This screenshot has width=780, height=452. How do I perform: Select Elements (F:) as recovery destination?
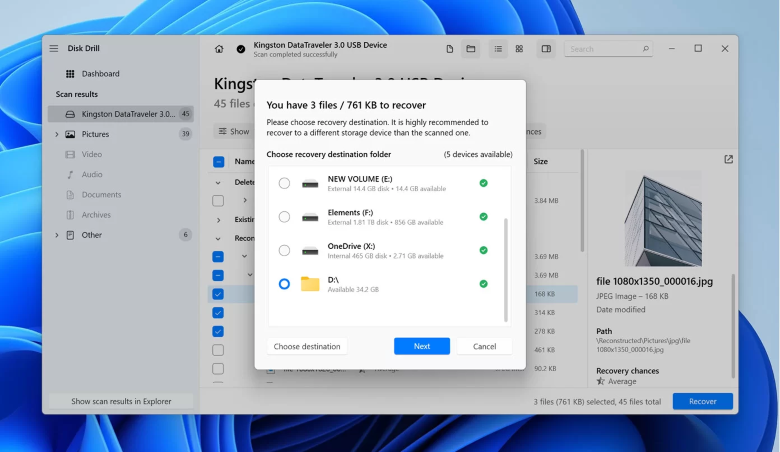(284, 217)
